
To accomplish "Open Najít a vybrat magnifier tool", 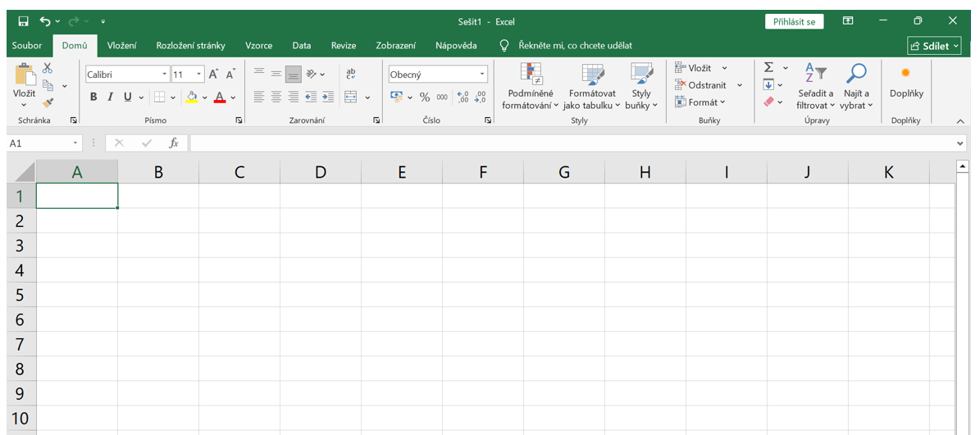I will point(856,87).
